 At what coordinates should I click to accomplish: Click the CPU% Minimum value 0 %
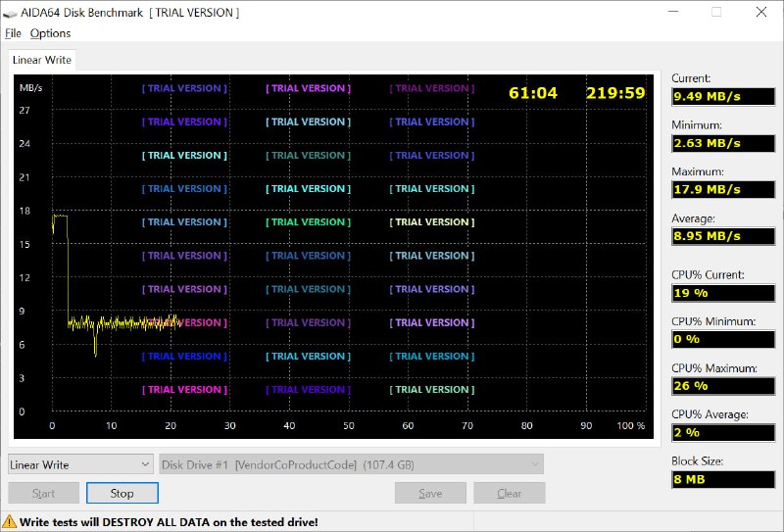tap(723, 340)
